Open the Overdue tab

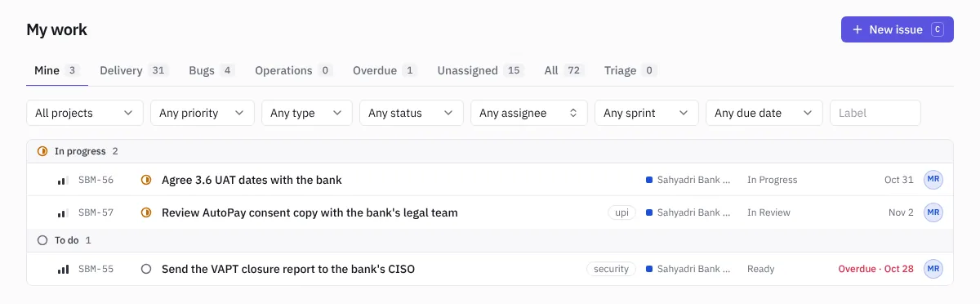pos(385,70)
